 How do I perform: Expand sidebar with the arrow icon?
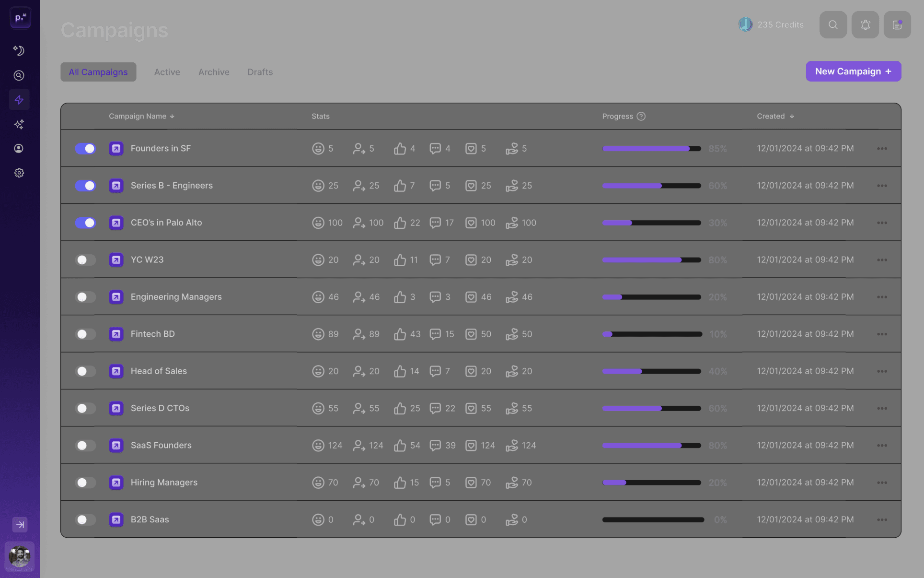click(x=20, y=524)
